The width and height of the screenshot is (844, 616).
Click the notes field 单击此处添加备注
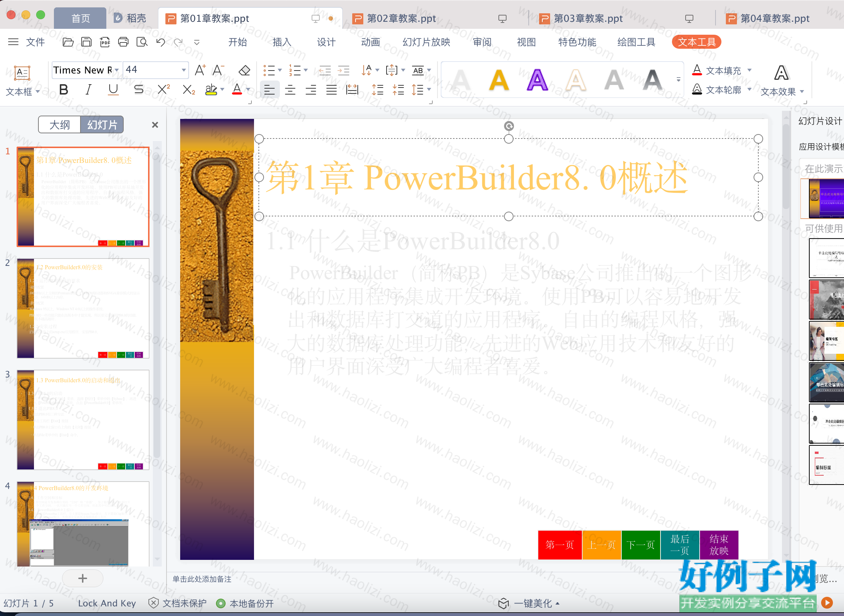202,579
